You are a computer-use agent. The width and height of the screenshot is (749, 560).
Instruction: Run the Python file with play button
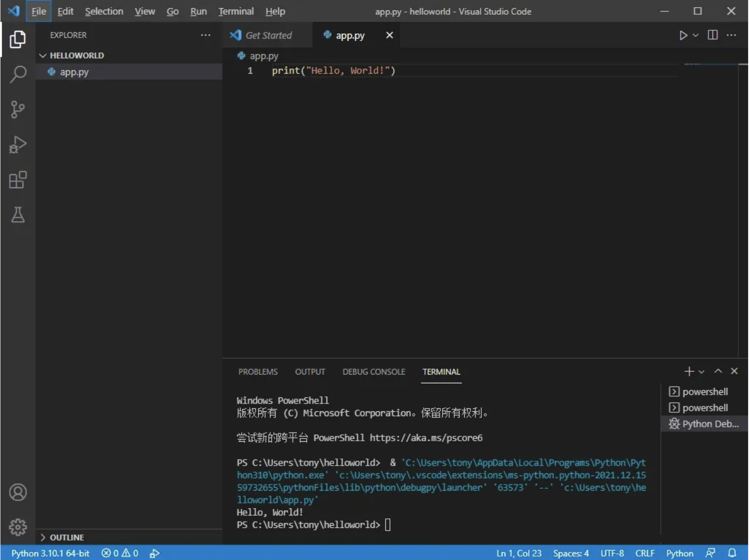tap(683, 35)
